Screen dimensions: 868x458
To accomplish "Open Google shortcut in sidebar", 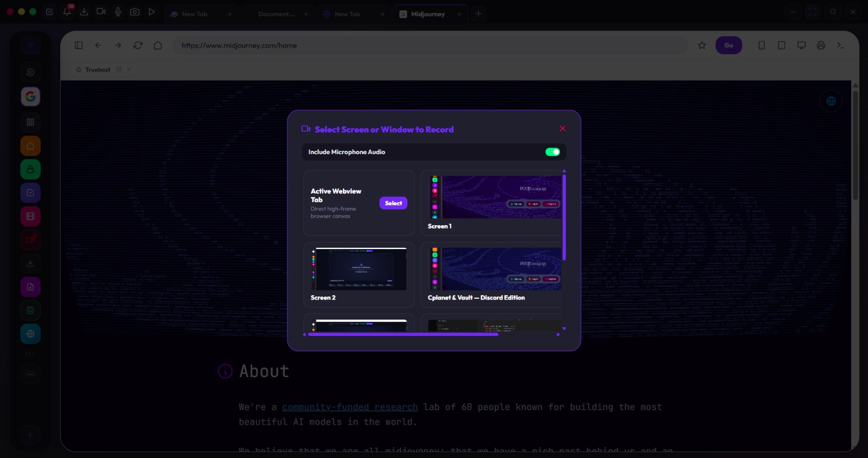I will coord(30,97).
